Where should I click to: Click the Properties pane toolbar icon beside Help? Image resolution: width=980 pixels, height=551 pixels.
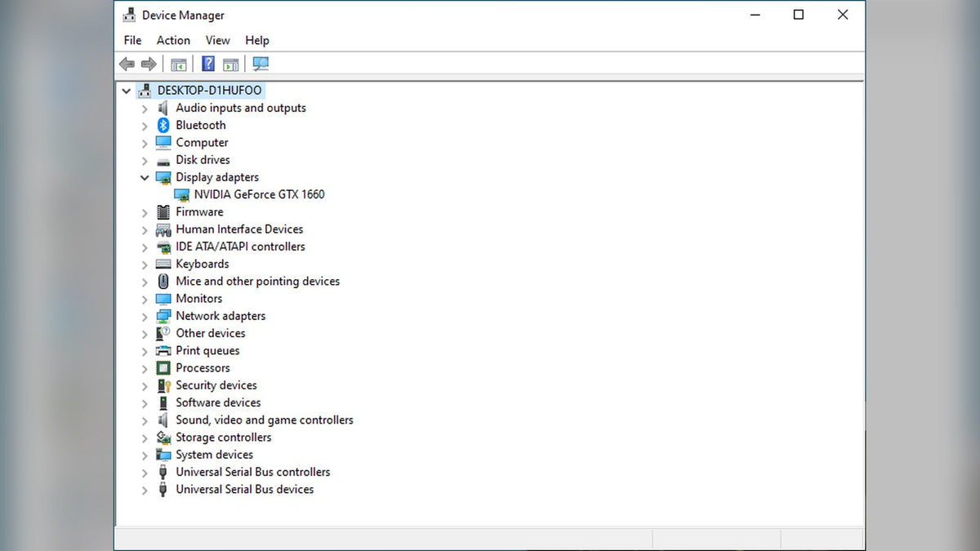(231, 64)
